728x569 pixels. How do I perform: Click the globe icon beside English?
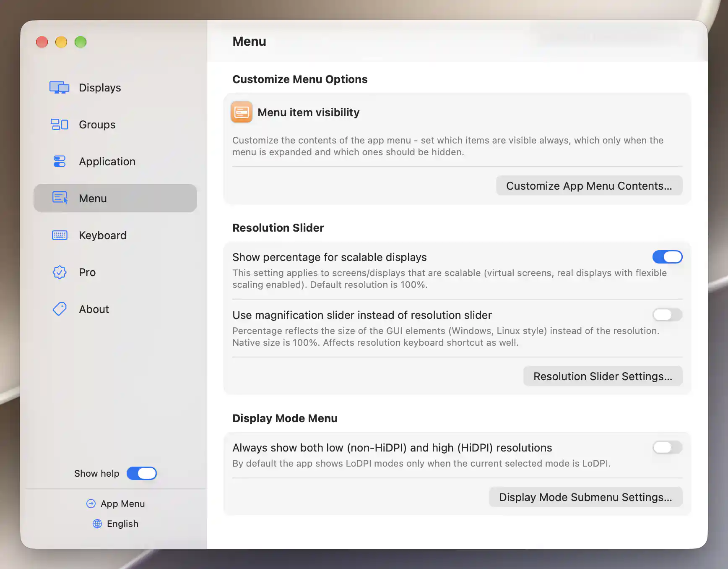pyautogui.click(x=97, y=524)
